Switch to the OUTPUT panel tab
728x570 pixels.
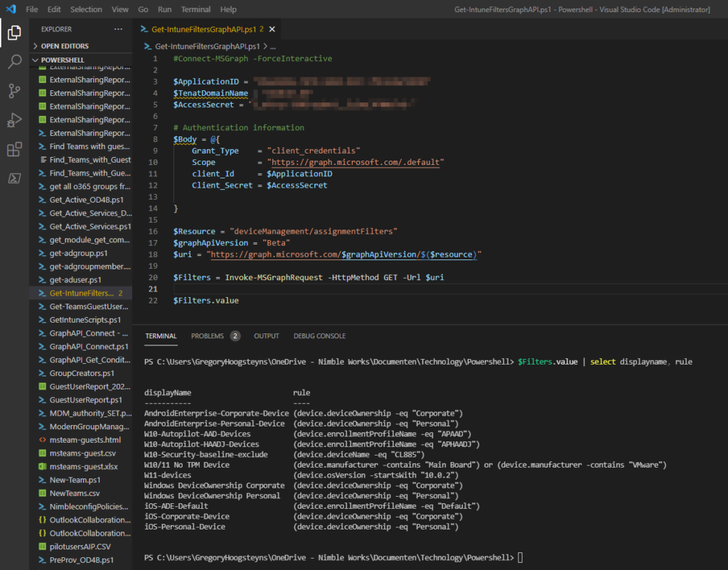click(x=267, y=336)
